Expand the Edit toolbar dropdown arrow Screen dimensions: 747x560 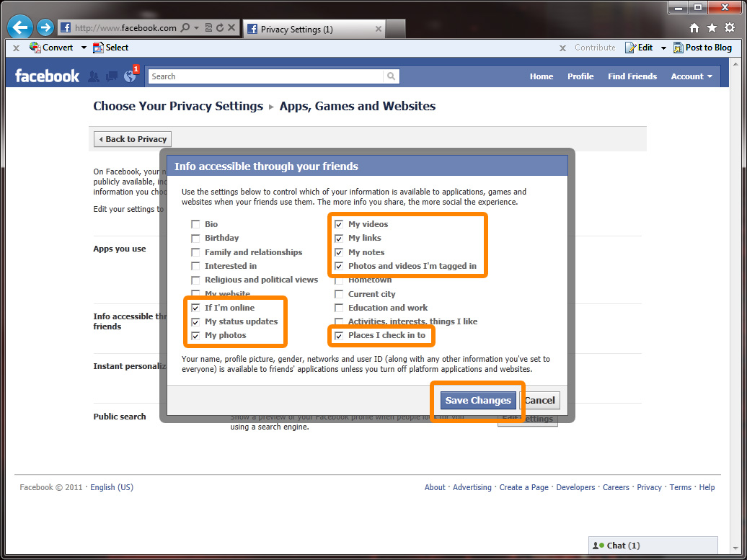coord(663,48)
